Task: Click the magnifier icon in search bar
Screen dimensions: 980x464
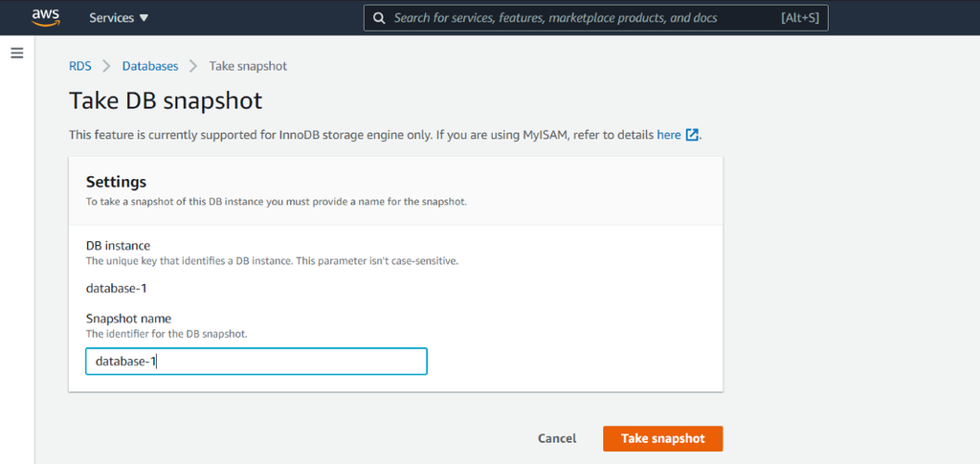Action: coord(379,18)
